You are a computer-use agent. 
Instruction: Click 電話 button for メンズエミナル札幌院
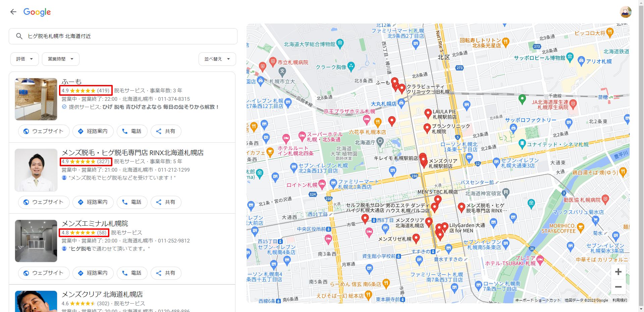pyautogui.click(x=132, y=273)
